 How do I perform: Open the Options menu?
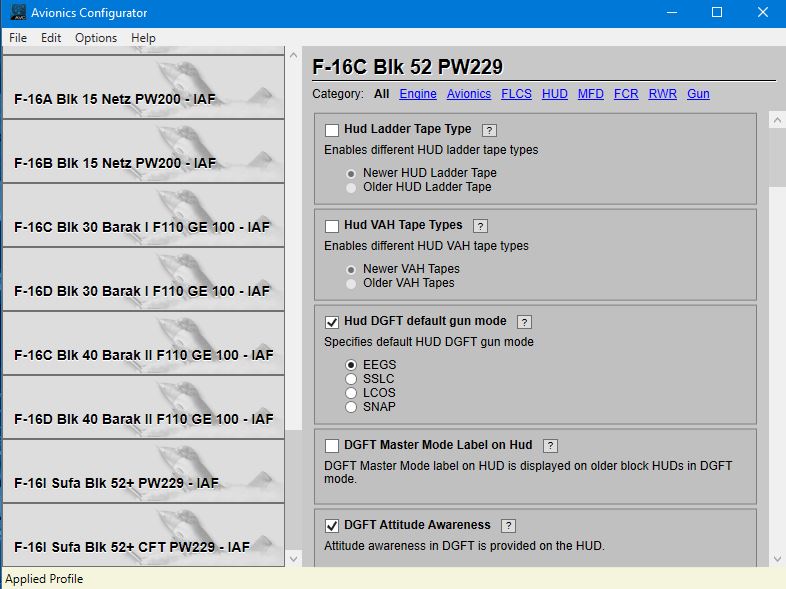click(96, 38)
